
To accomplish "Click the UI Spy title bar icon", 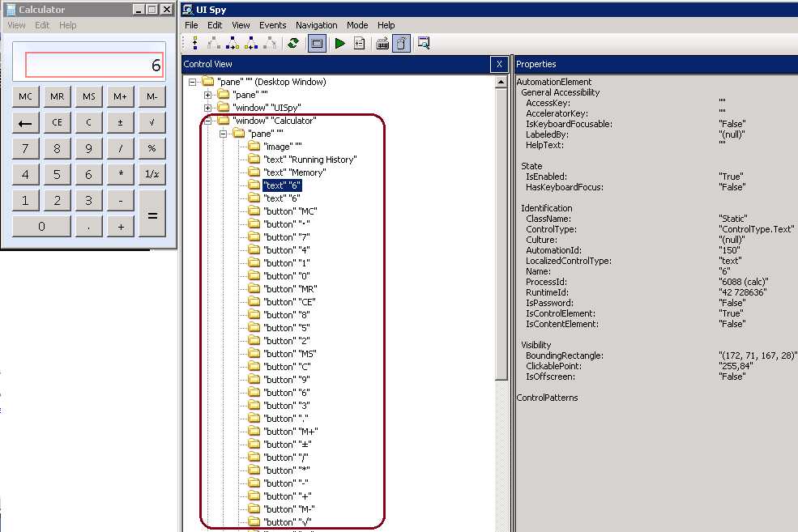I will pyautogui.click(x=188, y=10).
